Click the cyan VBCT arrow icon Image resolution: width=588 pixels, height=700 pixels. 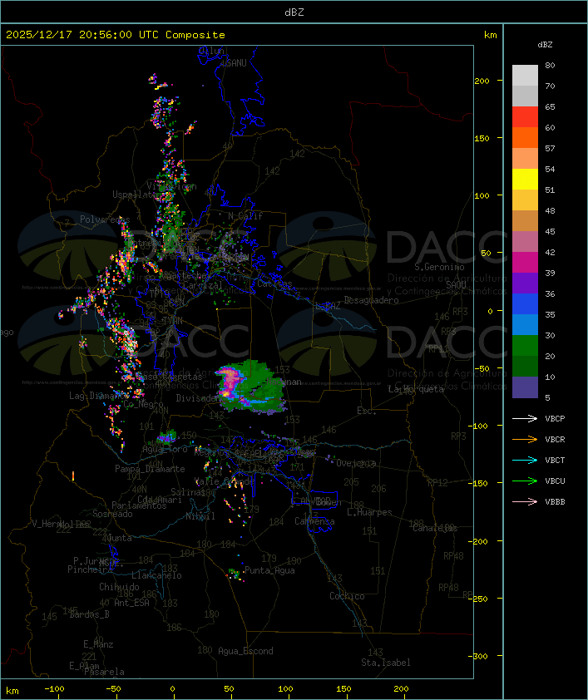click(525, 460)
